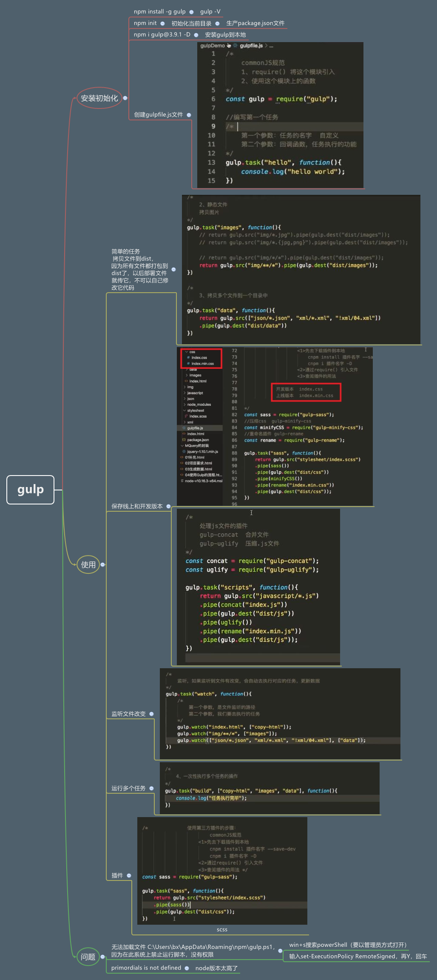Collapse the 创建gulpfile.js文件 subtopic
This screenshot has width=437, height=980.
click(x=189, y=115)
